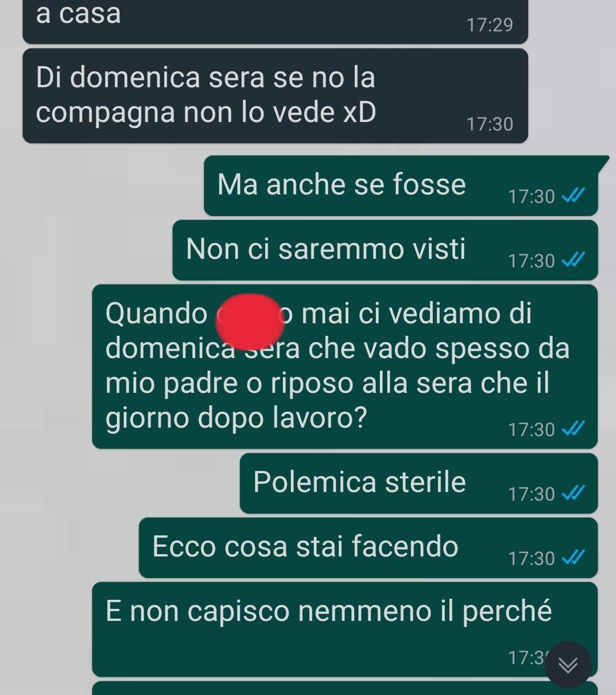
Task: Click read receipt ticks on 'Ma anche se fosse'
Action: click(573, 196)
